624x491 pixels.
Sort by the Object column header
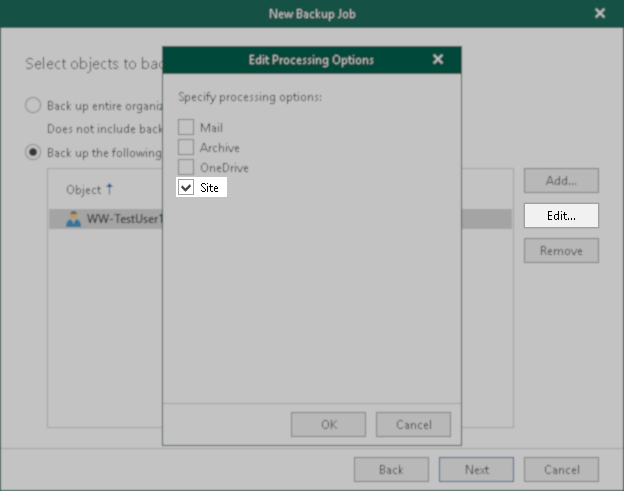tap(84, 190)
